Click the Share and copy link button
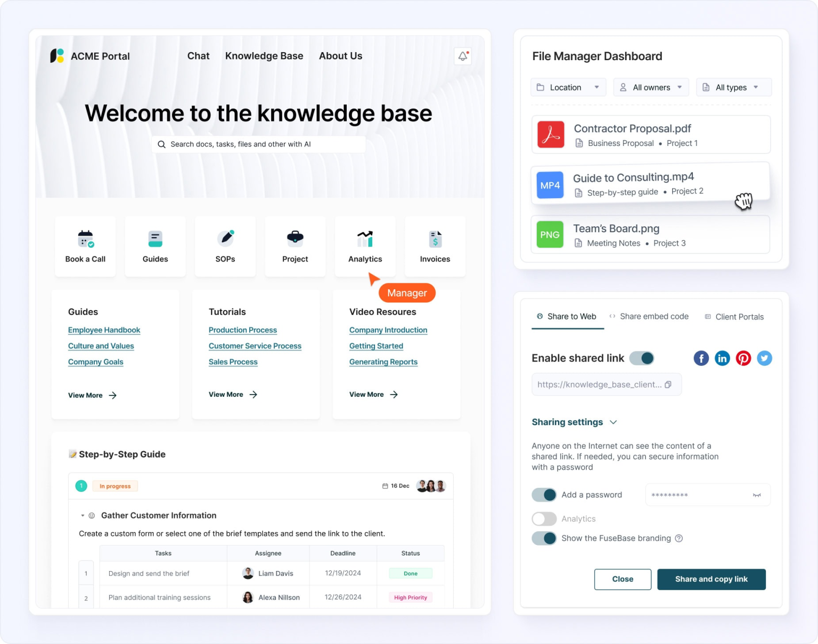 [x=711, y=579]
